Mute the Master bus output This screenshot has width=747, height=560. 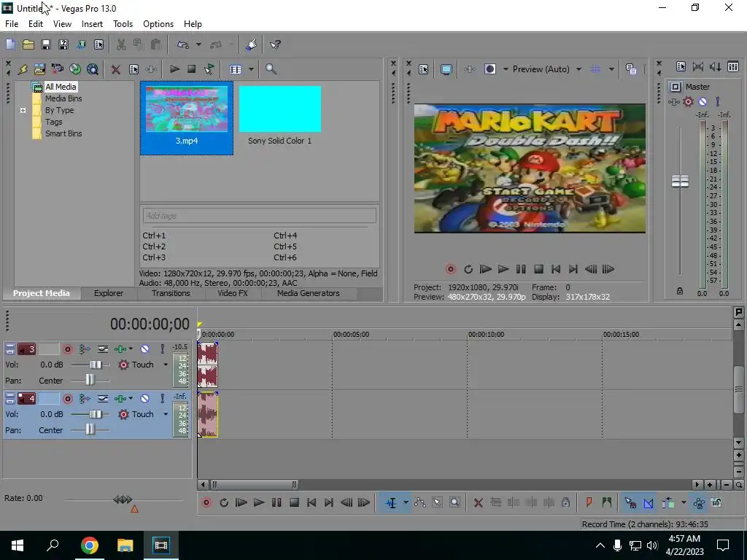(x=703, y=101)
